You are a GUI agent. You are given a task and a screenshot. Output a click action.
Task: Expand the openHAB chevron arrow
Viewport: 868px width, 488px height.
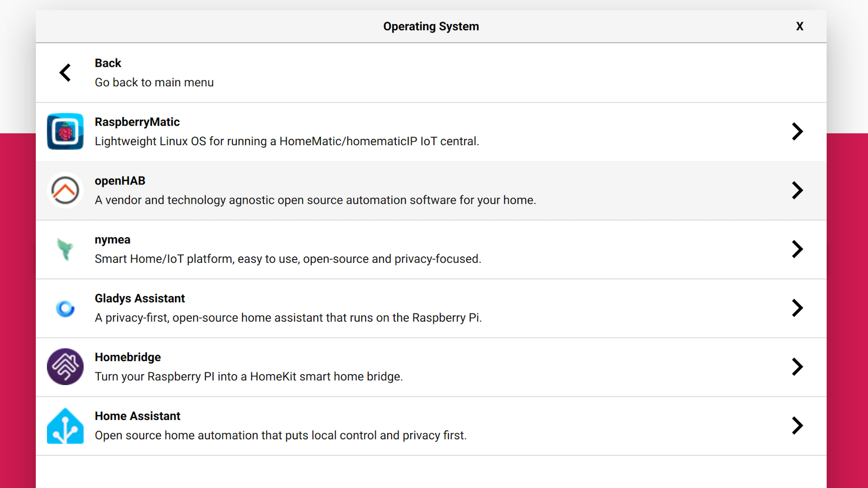797,190
